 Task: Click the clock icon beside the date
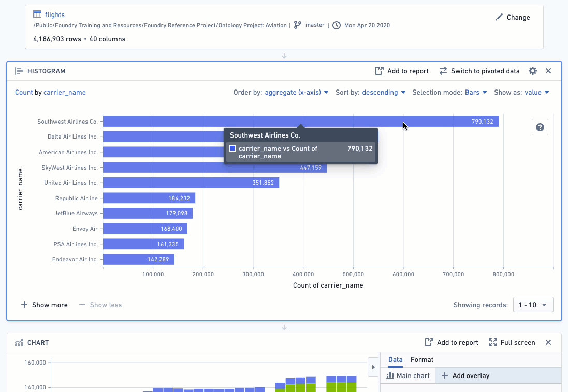(x=337, y=25)
